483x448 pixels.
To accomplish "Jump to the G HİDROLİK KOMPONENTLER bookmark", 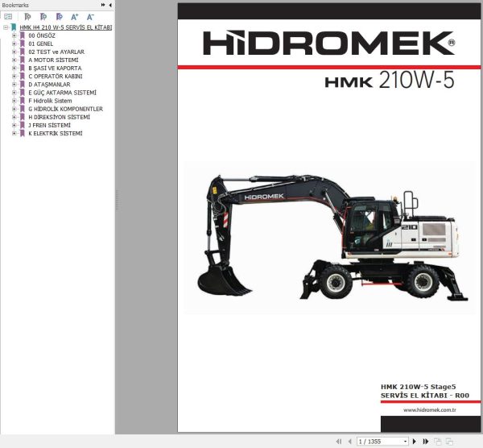I will (66, 109).
